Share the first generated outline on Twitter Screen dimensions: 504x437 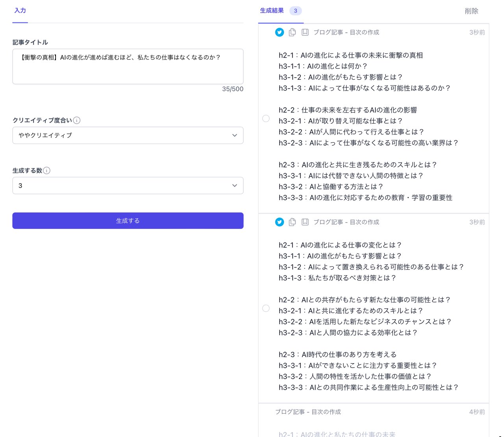(x=280, y=32)
